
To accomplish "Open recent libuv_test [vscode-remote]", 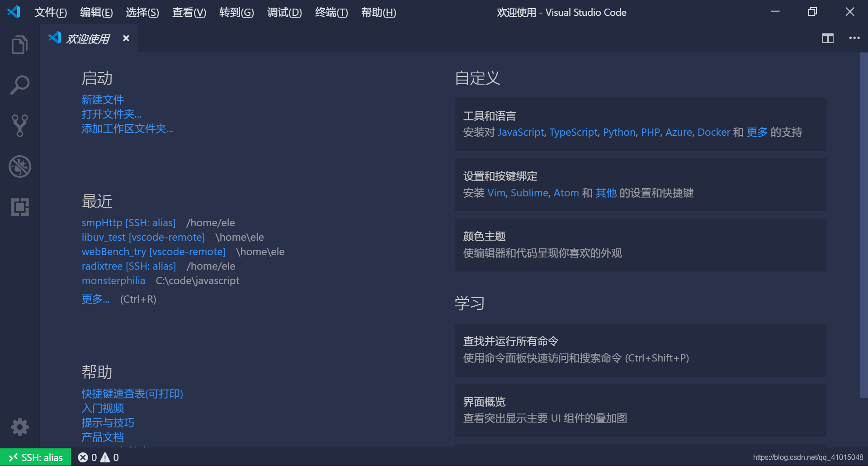I will pyautogui.click(x=143, y=237).
